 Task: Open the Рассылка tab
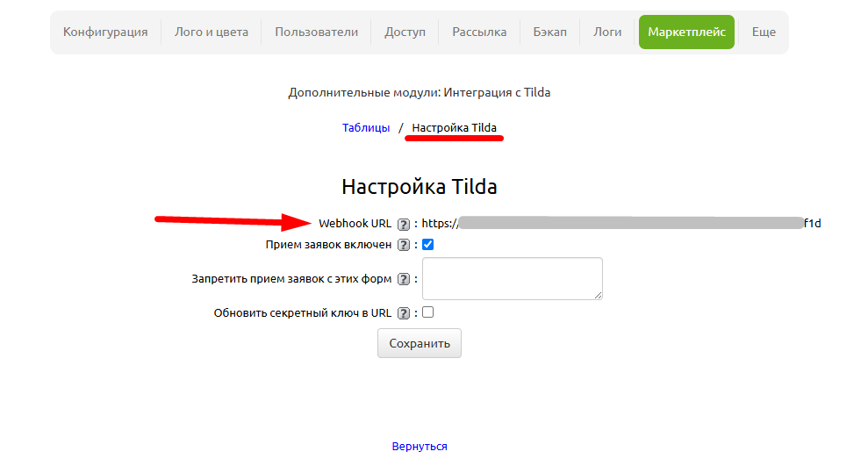(479, 32)
